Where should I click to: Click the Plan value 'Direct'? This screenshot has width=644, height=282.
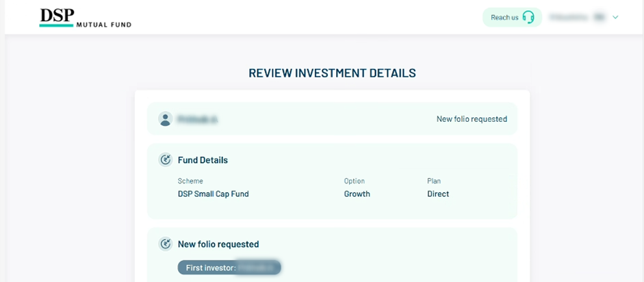tap(438, 194)
